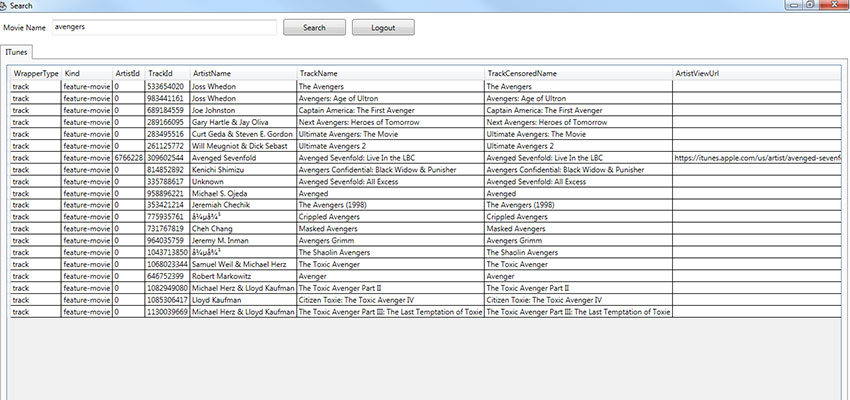
Task: Select ArtistName cell 'Robert Markowitz'
Action: (x=243, y=276)
